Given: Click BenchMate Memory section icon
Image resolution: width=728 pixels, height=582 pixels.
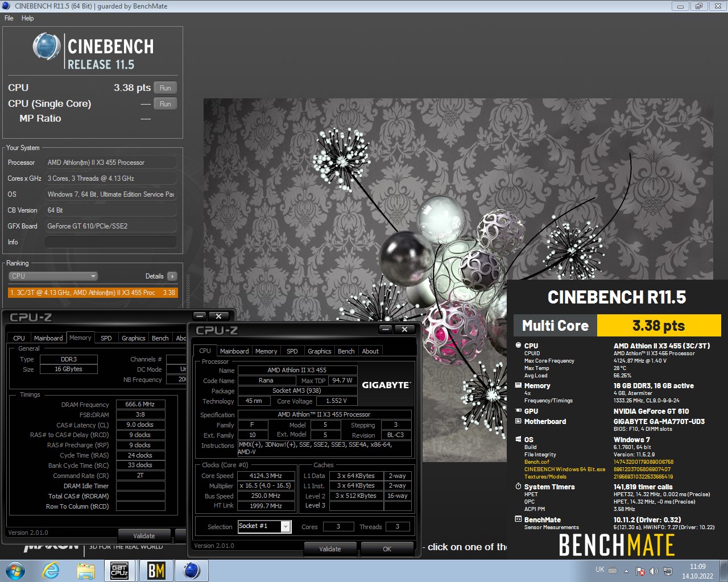Looking at the screenshot, I should click(518, 385).
